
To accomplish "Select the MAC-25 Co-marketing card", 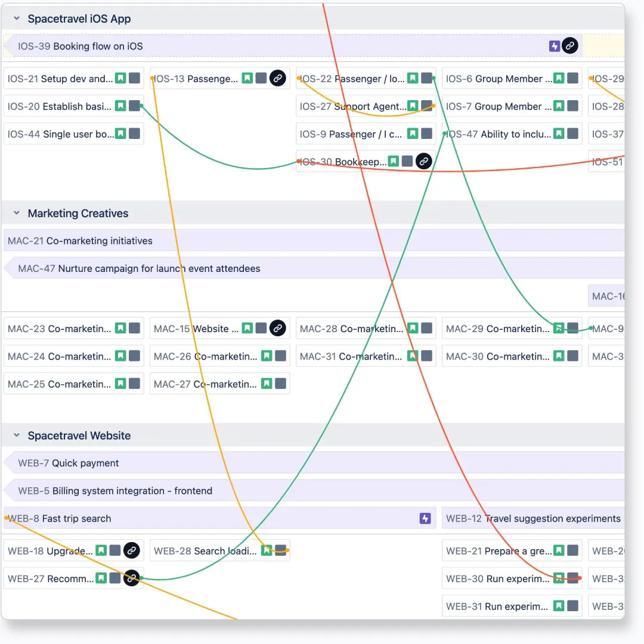I will point(60,384).
